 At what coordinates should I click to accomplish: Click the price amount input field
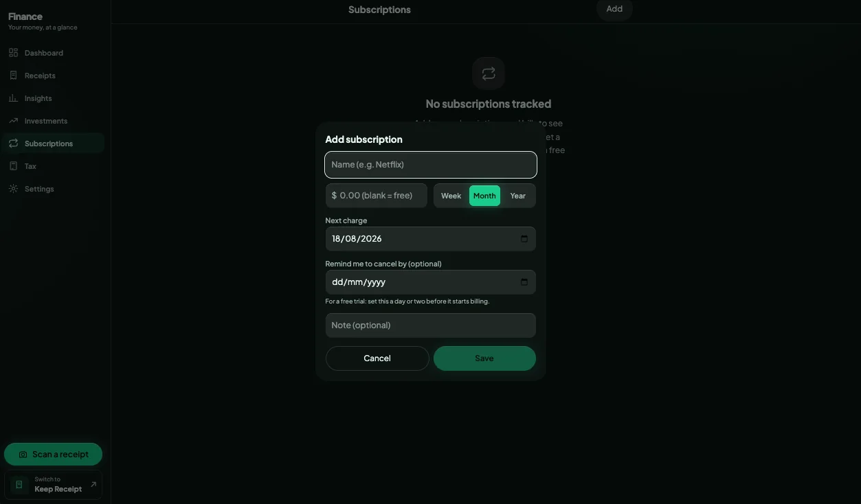coord(377,196)
